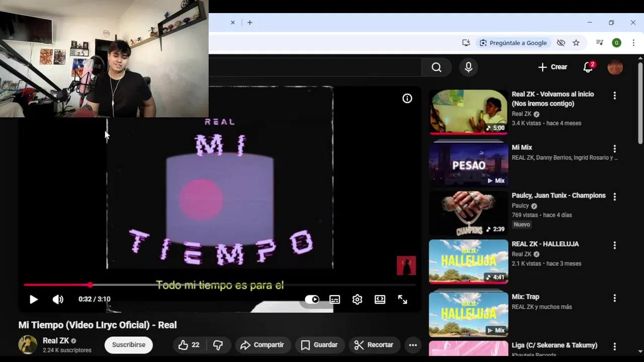This screenshot has height=362, width=644.
Task: Click the YouTube search magnifier button
Action: (436, 67)
